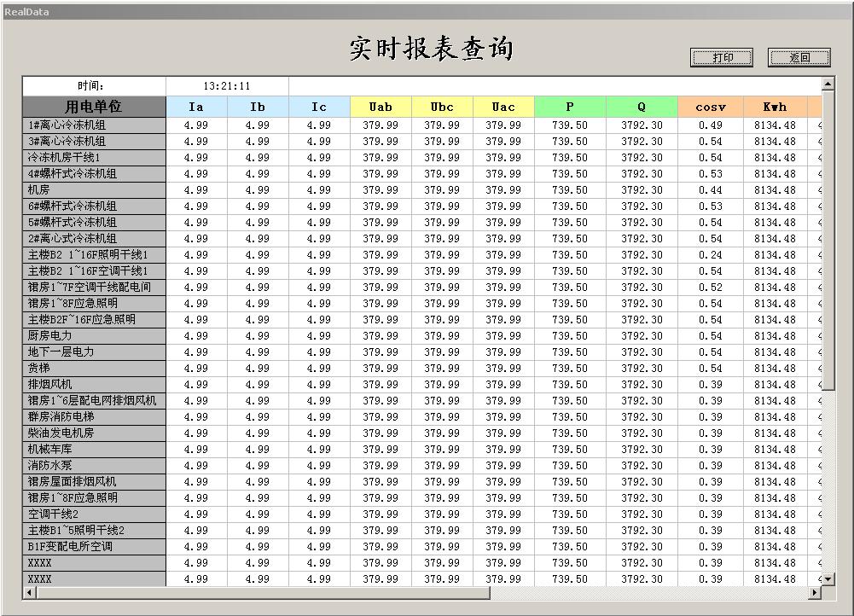Click the 返回 return button
Image resolution: width=854 pixels, height=616 pixels.
(799, 57)
